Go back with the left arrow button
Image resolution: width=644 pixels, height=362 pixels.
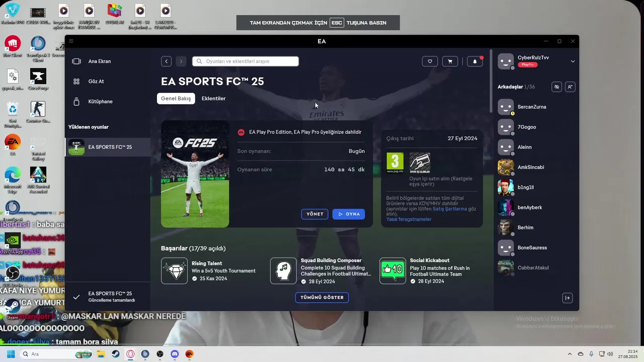tap(167, 61)
